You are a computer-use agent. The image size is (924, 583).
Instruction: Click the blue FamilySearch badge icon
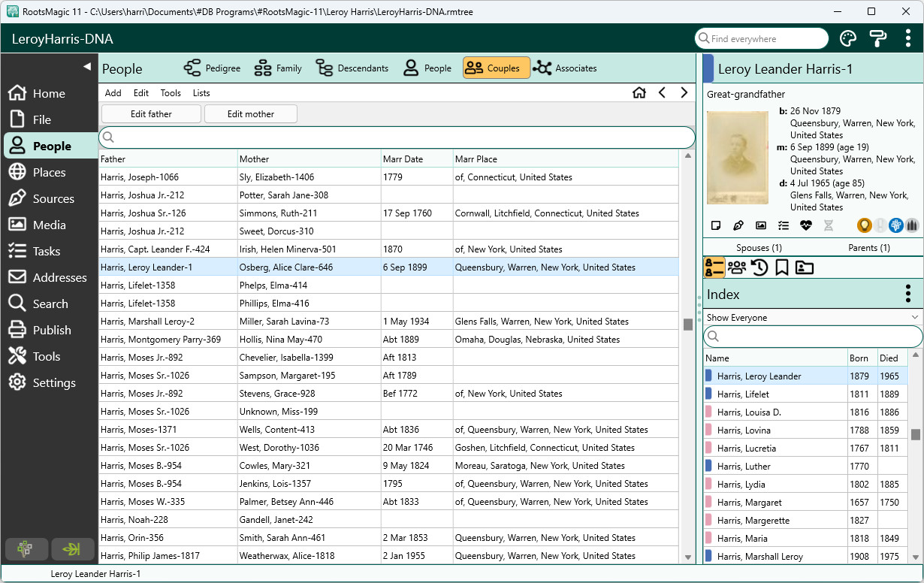point(896,225)
